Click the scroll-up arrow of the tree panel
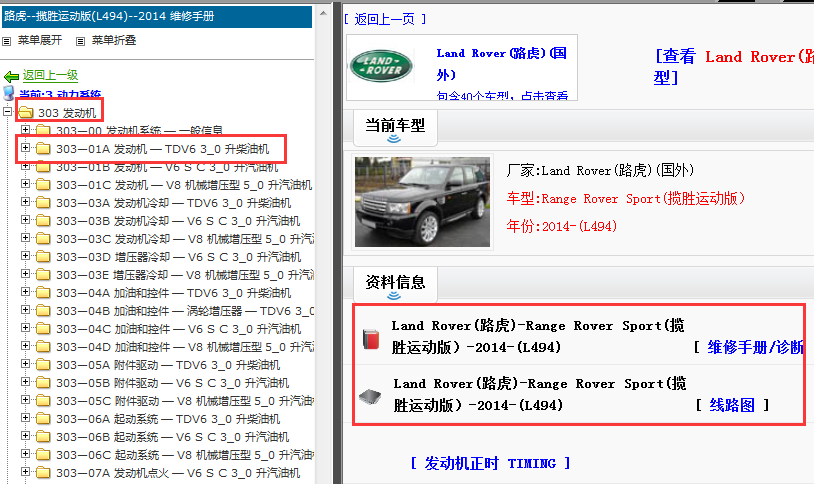Image resolution: width=814 pixels, height=484 pixels. click(323, 12)
